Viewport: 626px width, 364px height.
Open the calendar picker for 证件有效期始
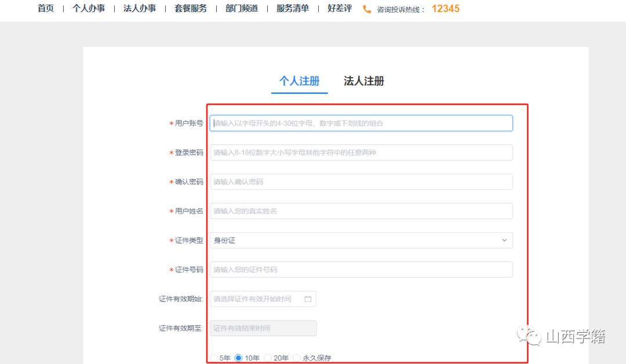tap(309, 299)
